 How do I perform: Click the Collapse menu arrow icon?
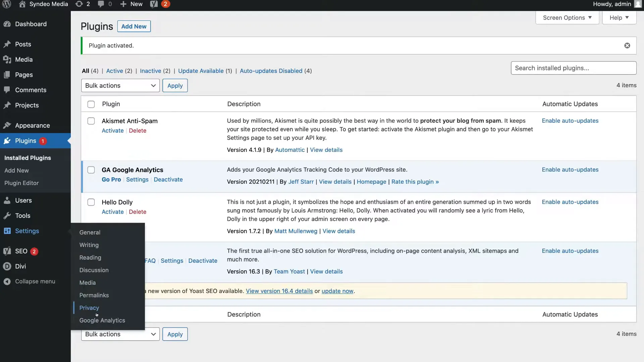click(7, 282)
